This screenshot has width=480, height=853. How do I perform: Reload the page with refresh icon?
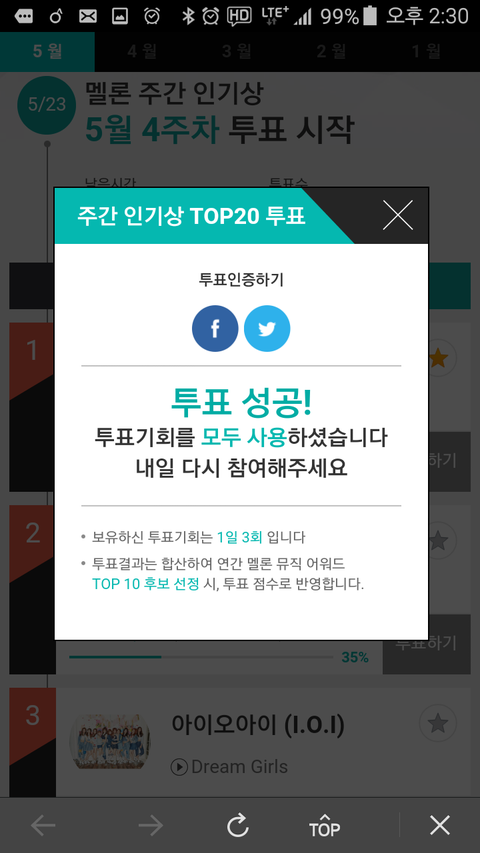[238, 825]
